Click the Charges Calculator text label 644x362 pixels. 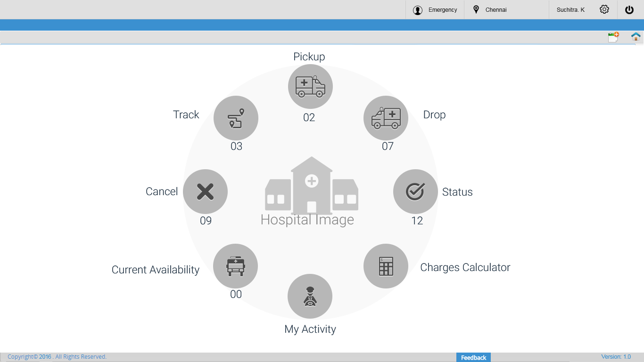click(465, 267)
